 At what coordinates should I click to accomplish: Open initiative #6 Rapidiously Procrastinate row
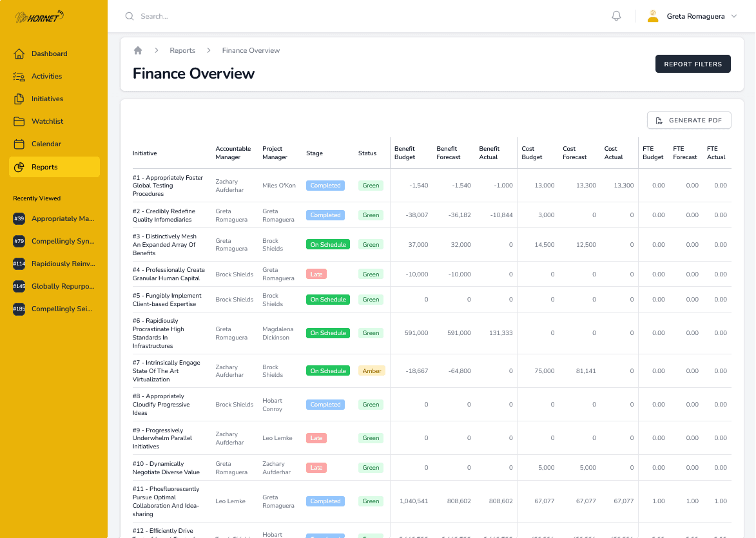click(159, 333)
